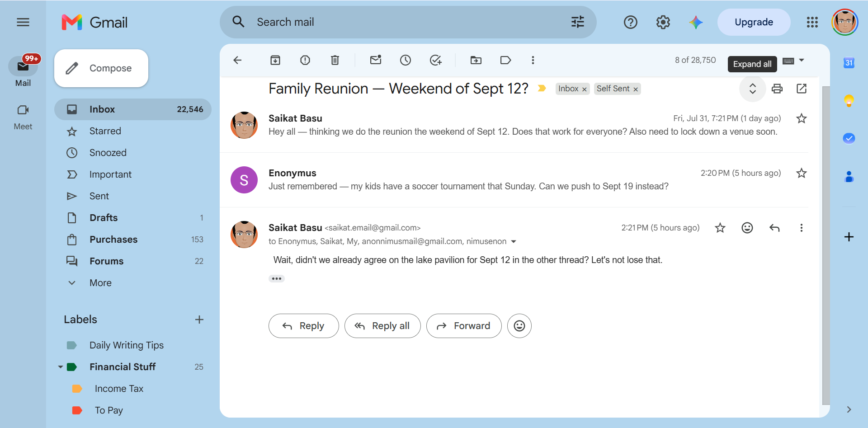
Task: Open Contacts side panel
Action: 849,177
